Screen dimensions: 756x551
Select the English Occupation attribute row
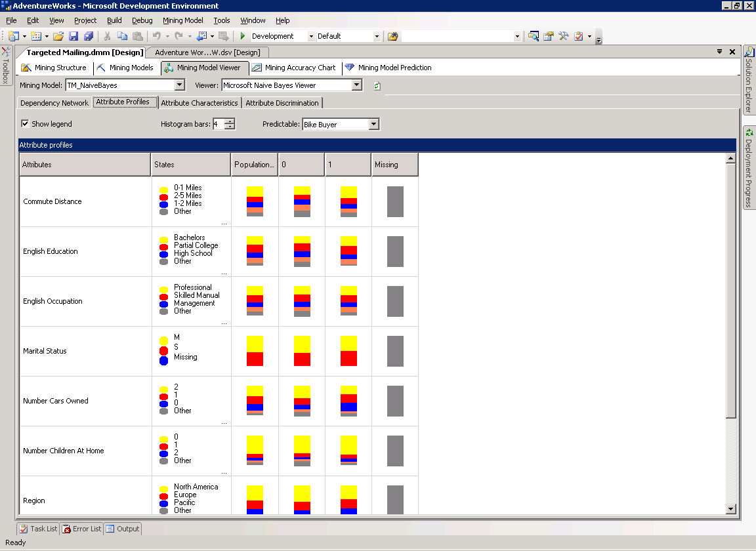(x=219, y=301)
